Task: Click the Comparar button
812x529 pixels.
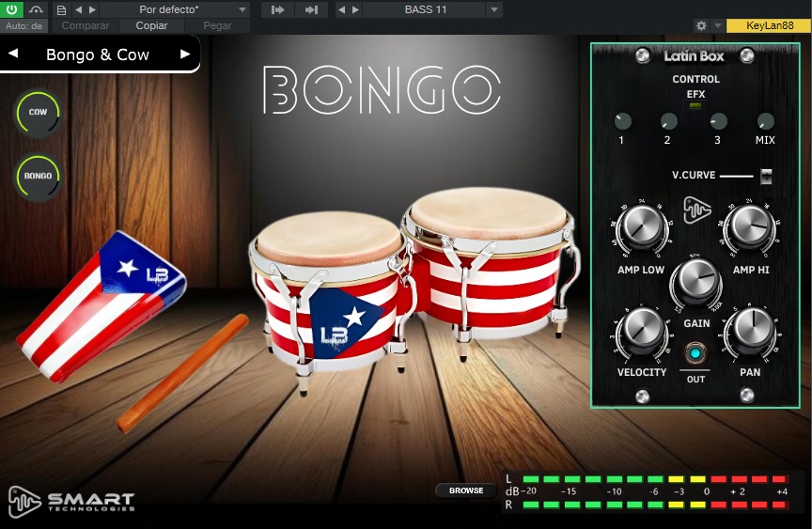Action: pyautogui.click(x=85, y=26)
